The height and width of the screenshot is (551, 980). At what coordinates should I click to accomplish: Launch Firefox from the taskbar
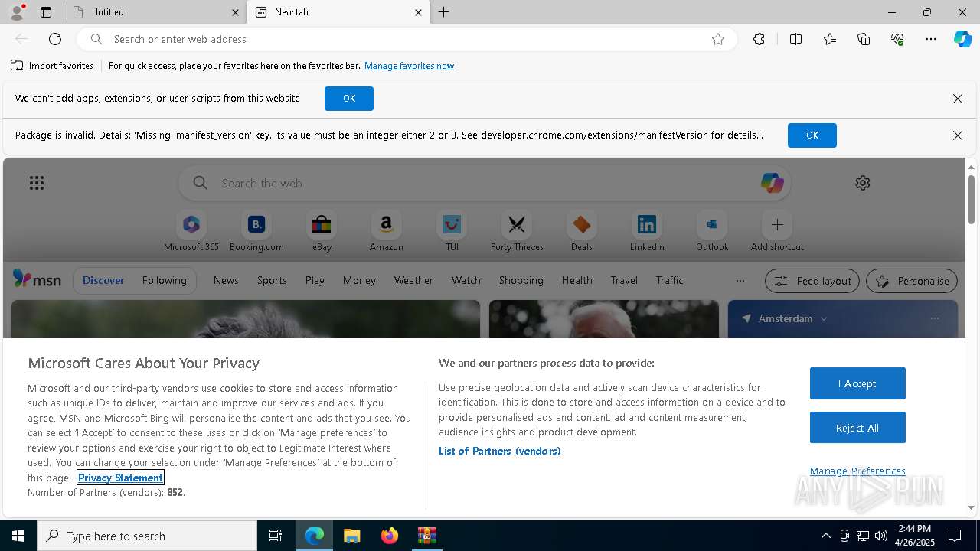coord(389,536)
